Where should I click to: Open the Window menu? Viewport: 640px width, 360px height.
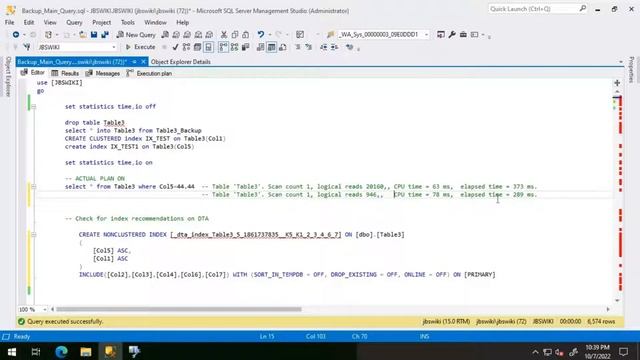pos(155,22)
